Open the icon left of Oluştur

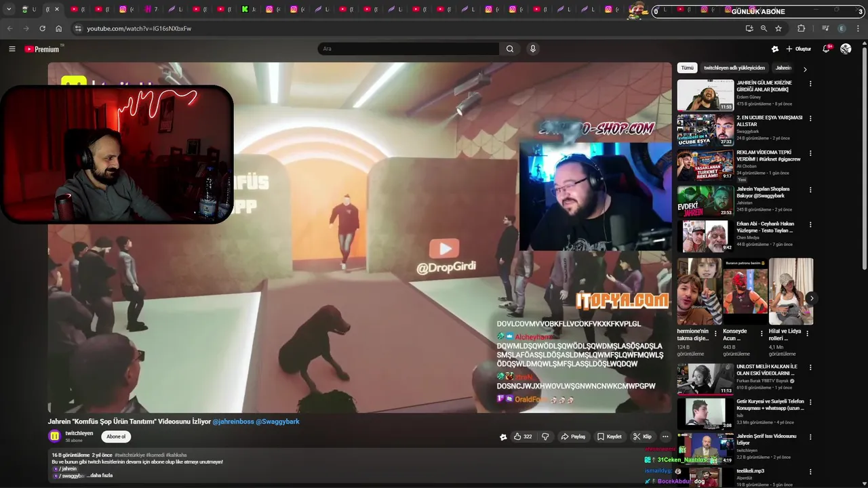click(x=775, y=49)
